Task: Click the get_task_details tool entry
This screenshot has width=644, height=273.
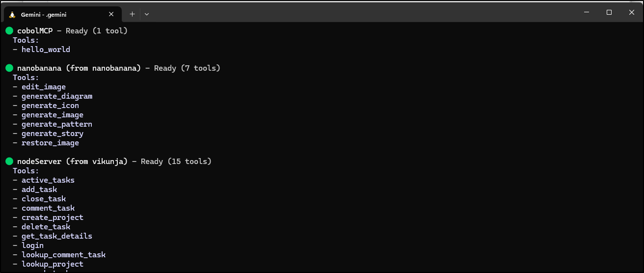Action: (x=56, y=236)
